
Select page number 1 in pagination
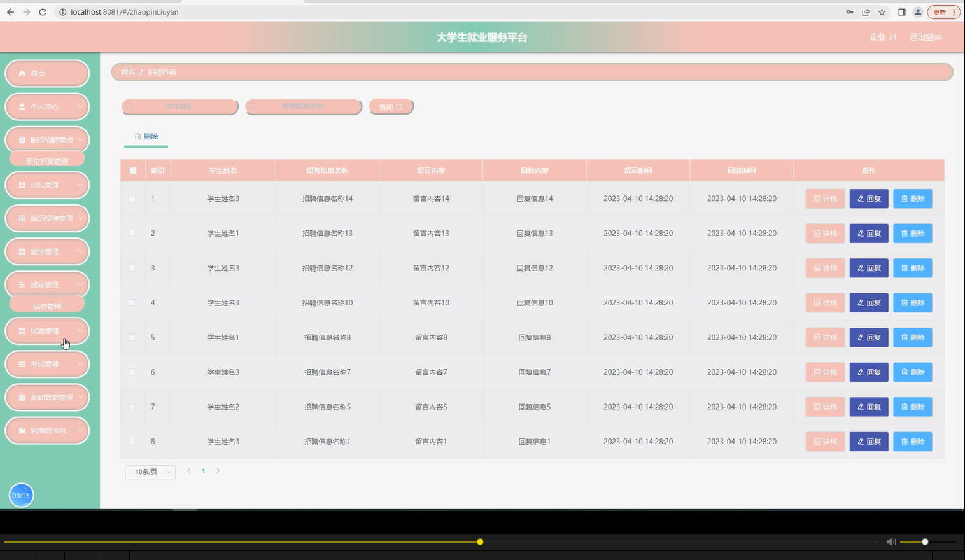(204, 471)
